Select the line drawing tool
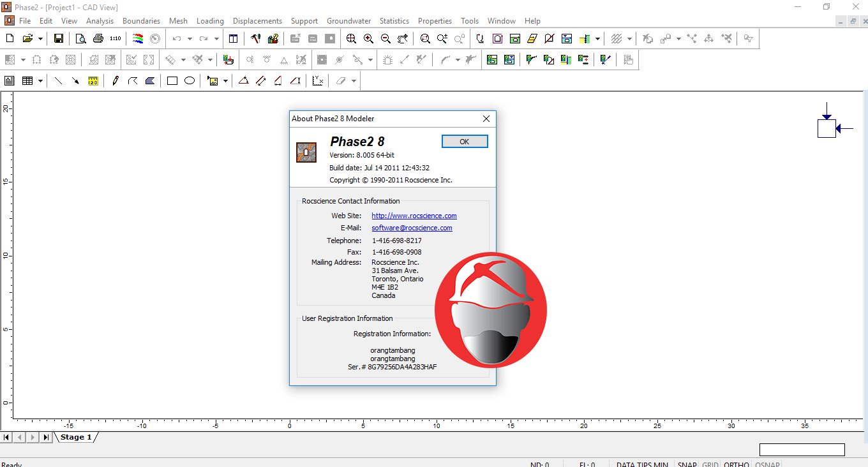The height and width of the screenshot is (467, 868). 59,81
